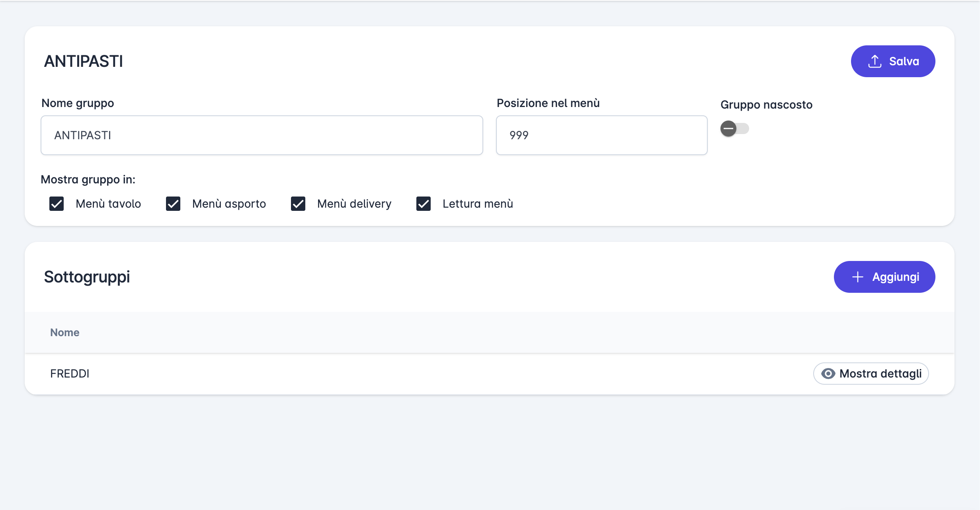Click the Lettura menù label text
This screenshot has width=980, height=510.
pos(478,204)
